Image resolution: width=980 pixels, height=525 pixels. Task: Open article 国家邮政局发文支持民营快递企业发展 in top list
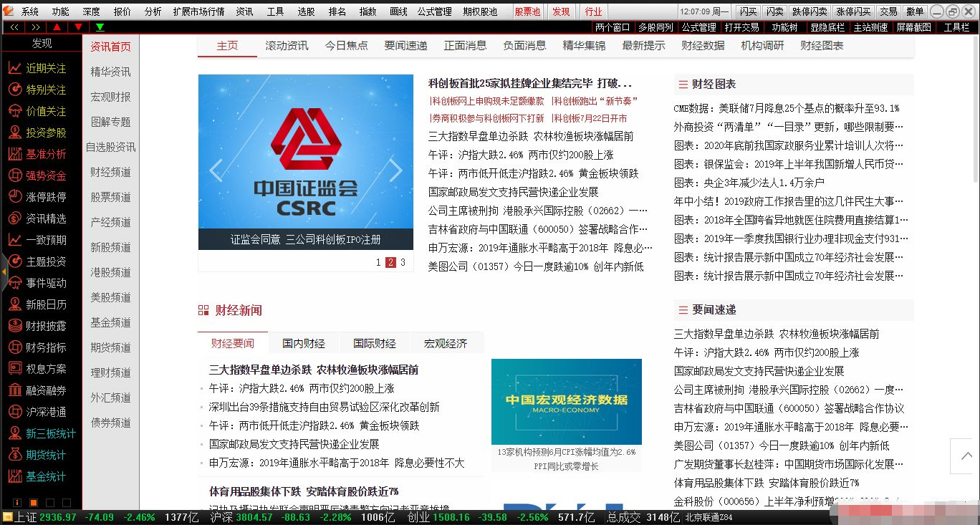tap(513, 192)
